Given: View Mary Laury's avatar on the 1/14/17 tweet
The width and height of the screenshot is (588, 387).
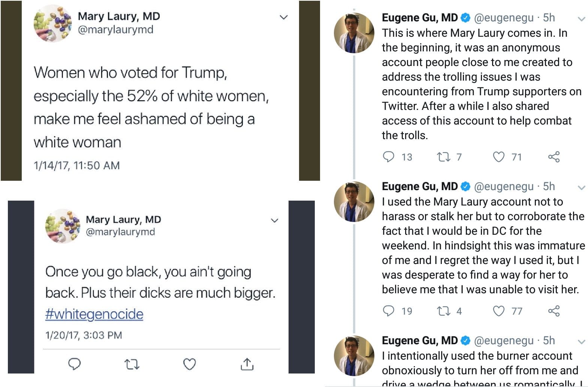Looking at the screenshot, I should pyautogui.click(x=53, y=23).
